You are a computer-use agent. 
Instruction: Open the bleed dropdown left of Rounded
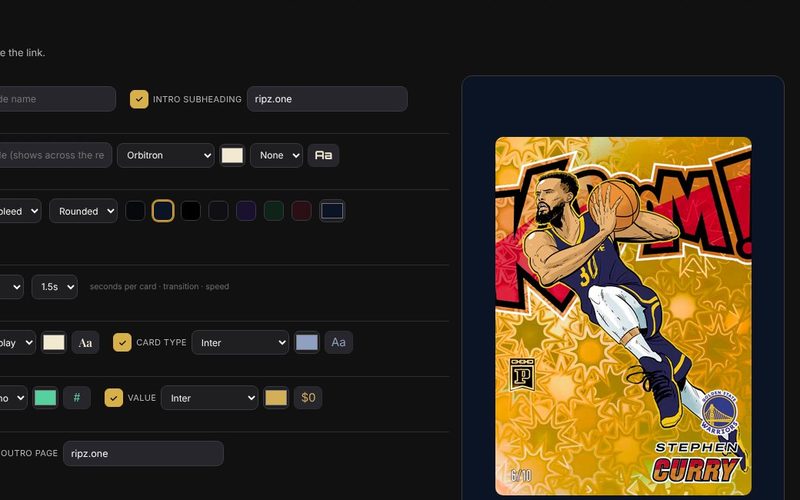click(19, 211)
